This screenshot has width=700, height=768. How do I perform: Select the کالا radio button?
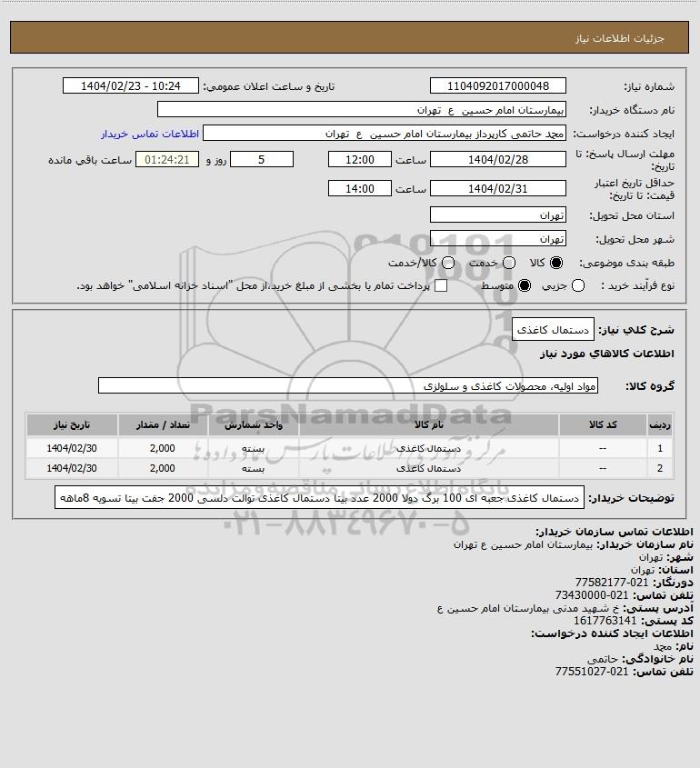[x=555, y=263]
